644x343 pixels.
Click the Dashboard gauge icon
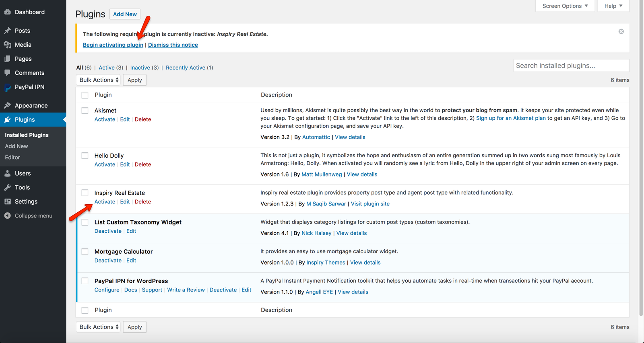coord(7,12)
